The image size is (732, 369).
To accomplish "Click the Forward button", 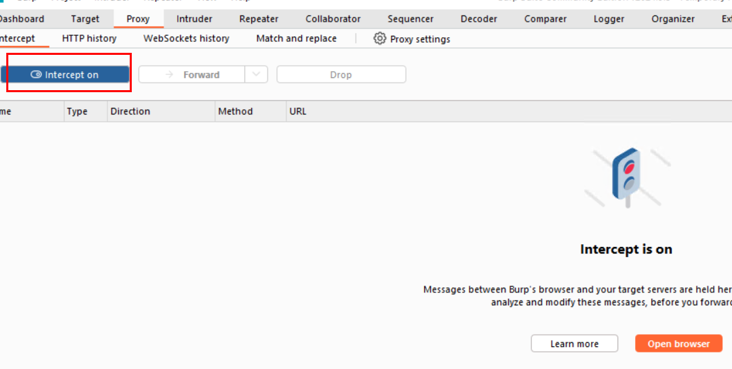I will (x=192, y=75).
